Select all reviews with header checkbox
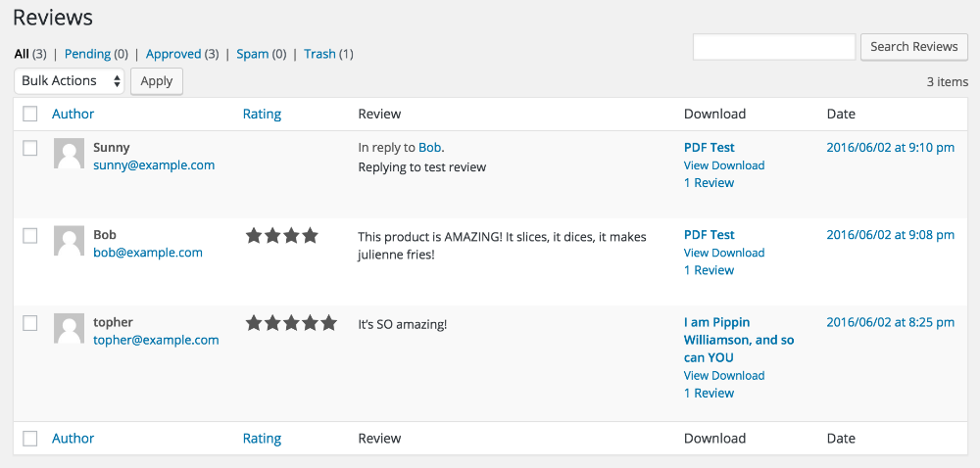 (x=30, y=114)
